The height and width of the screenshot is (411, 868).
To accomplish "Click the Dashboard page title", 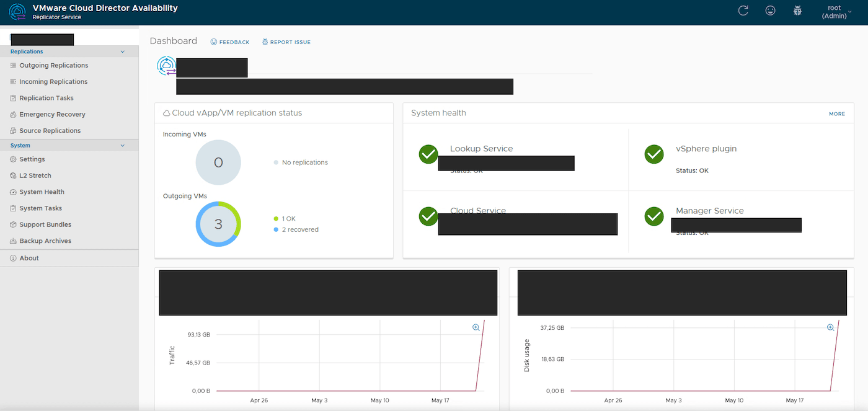I will tap(174, 41).
